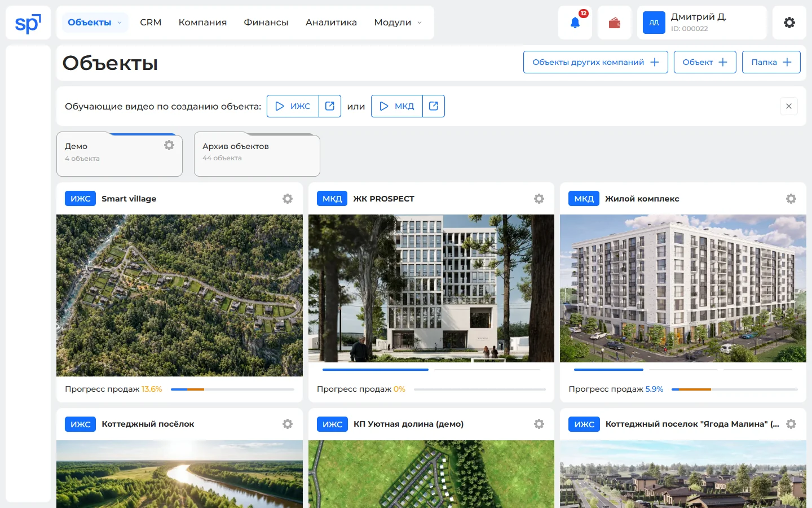The image size is (812, 508).
Task: Open Smart village card settings gear
Action: coord(288,199)
